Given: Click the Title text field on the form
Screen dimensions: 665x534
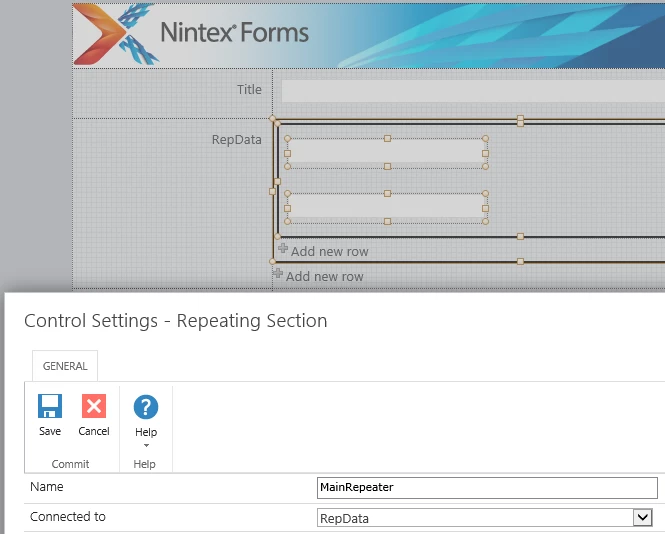Looking at the screenshot, I should (x=473, y=90).
